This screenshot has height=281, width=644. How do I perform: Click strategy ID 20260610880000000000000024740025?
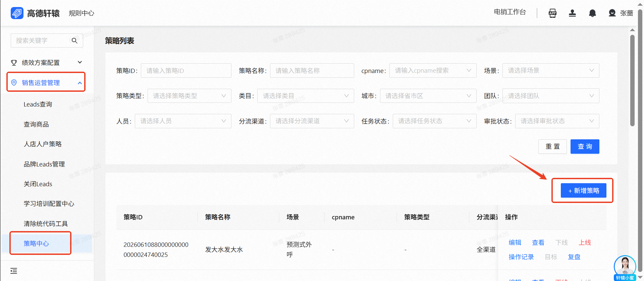tap(156, 250)
